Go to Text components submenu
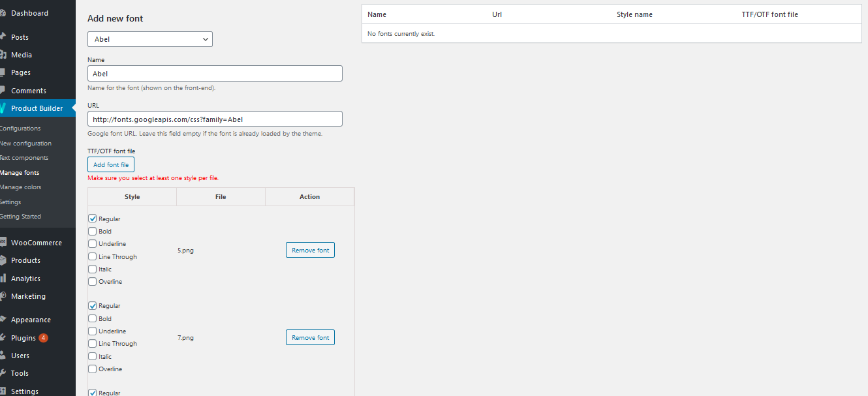Image resolution: width=868 pixels, height=396 pixels. point(24,158)
